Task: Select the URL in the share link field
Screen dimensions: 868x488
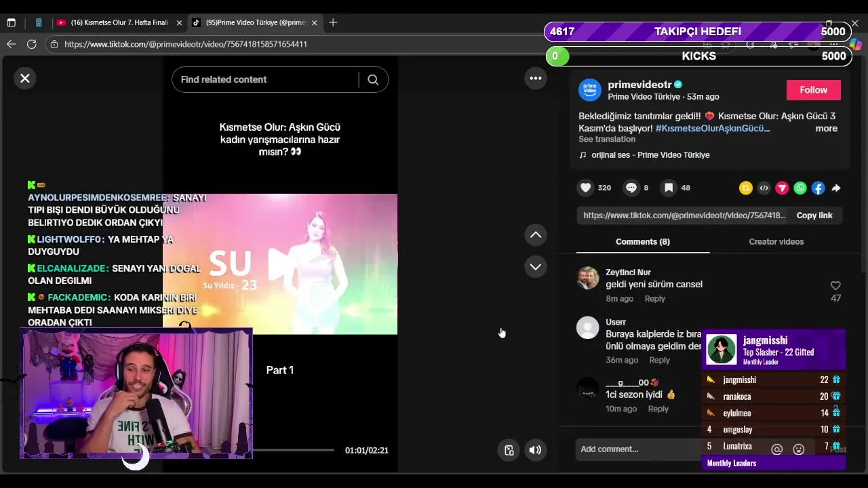Action: coord(684,215)
